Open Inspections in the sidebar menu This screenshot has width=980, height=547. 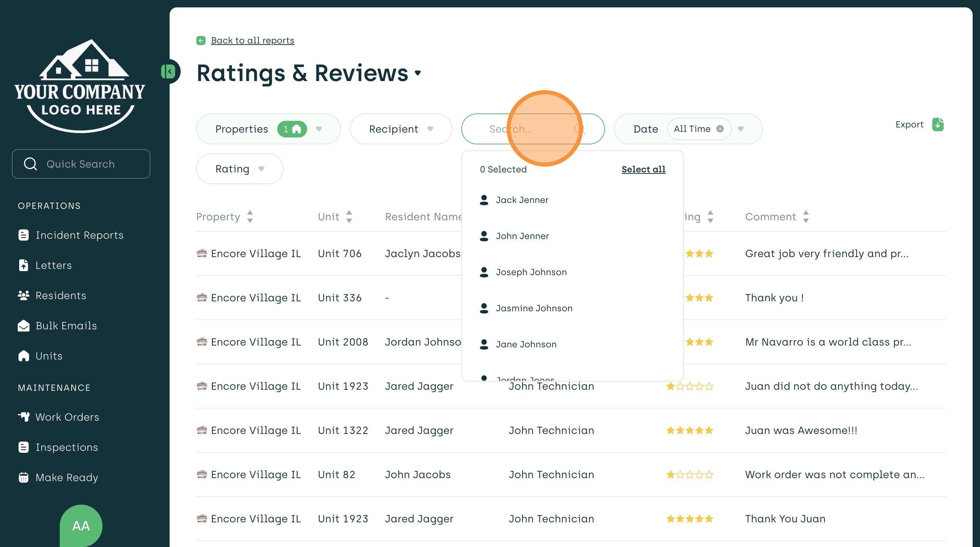coord(67,447)
